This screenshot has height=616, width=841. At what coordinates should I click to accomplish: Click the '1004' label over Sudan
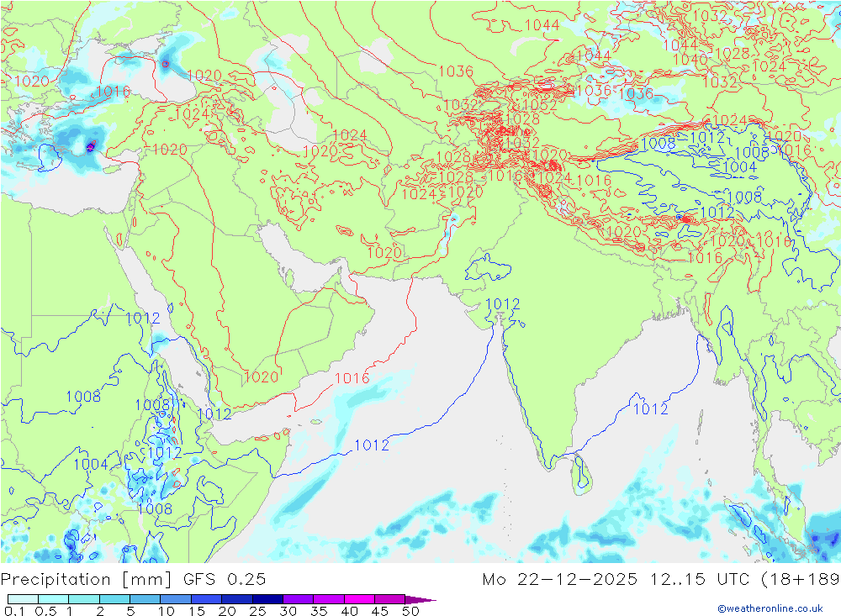click(90, 464)
